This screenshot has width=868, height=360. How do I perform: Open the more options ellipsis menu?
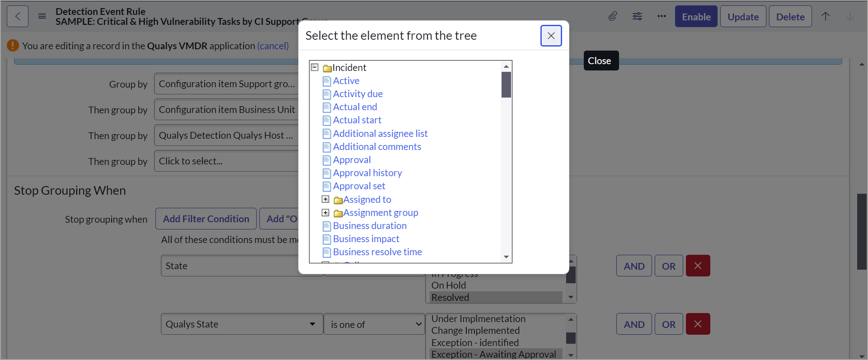click(x=662, y=17)
